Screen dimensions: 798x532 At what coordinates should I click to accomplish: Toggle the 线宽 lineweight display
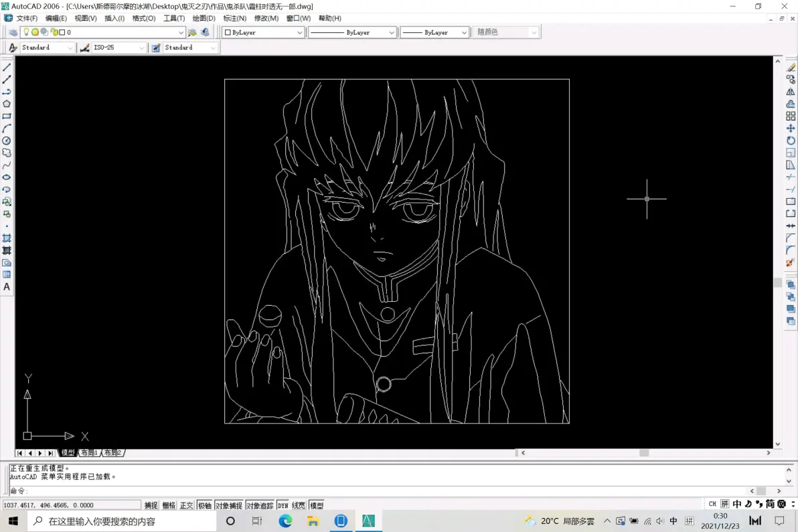click(298, 505)
